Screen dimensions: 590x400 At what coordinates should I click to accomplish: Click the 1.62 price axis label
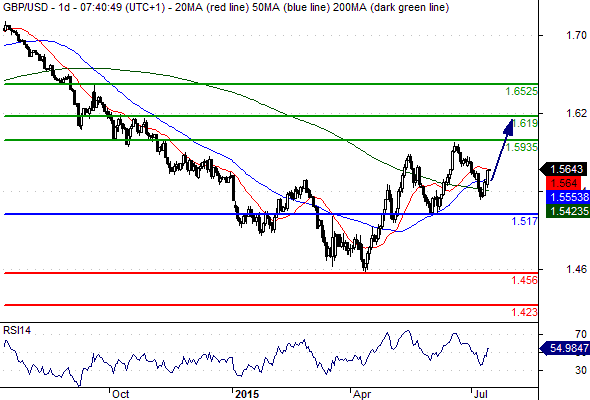pos(576,113)
